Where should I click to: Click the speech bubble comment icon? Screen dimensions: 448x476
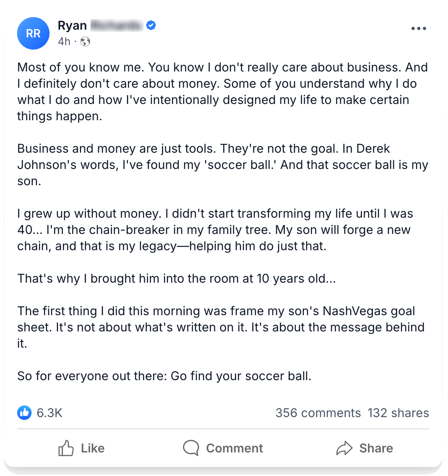191,448
